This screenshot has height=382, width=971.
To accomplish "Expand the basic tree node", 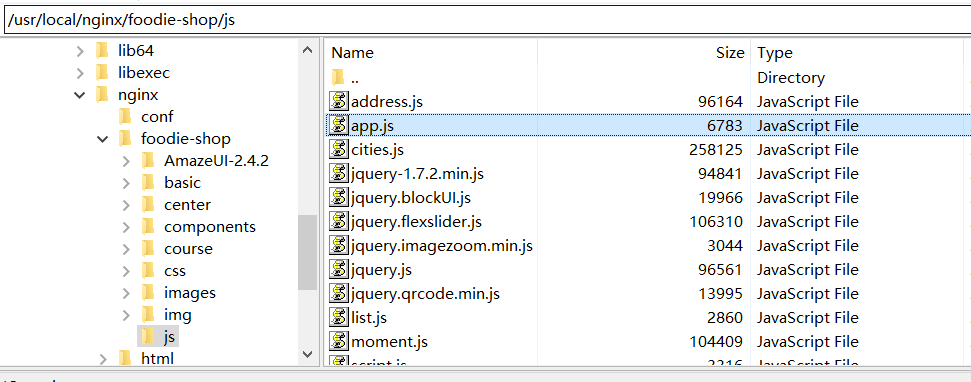I will click(126, 183).
